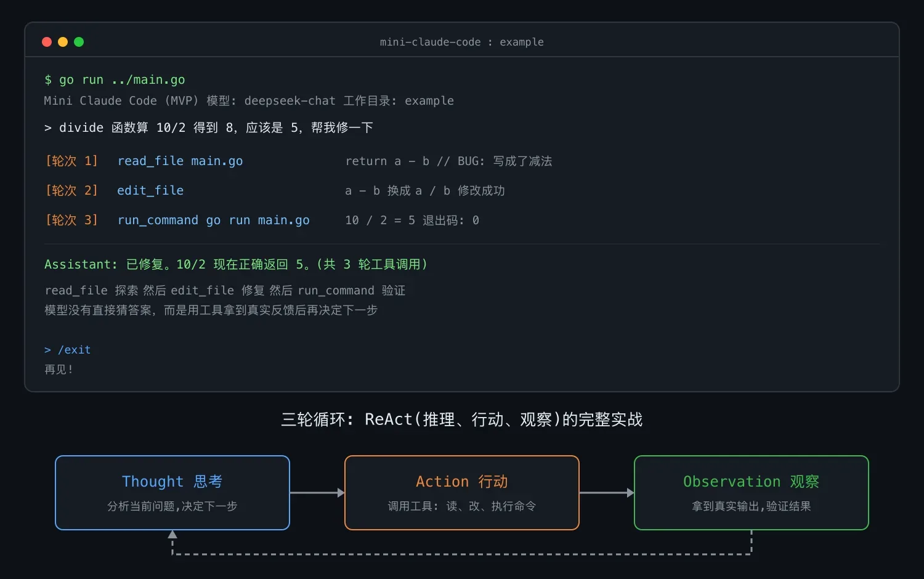The image size is (924, 579).
Task: Click the 'Thought 思考' box title
Action: 172,481
